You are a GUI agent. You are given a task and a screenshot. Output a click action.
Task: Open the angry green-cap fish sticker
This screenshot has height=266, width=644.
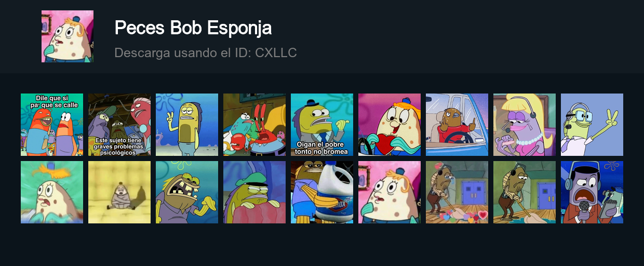254,192
